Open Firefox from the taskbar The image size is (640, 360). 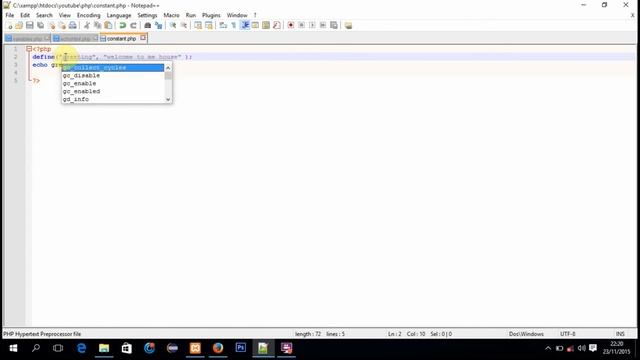coord(218,348)
